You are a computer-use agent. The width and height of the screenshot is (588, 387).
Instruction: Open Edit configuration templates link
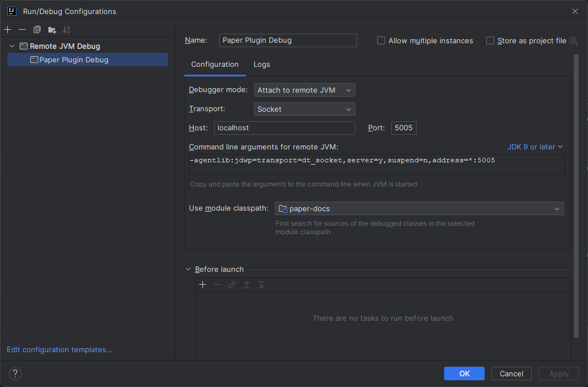(x=59, y=349)
